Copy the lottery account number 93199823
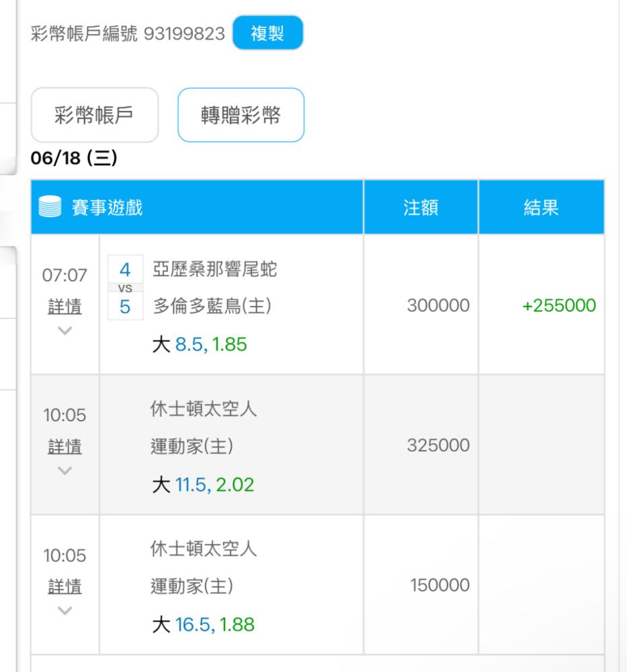The image size is (627, 672). coord(268,33)
